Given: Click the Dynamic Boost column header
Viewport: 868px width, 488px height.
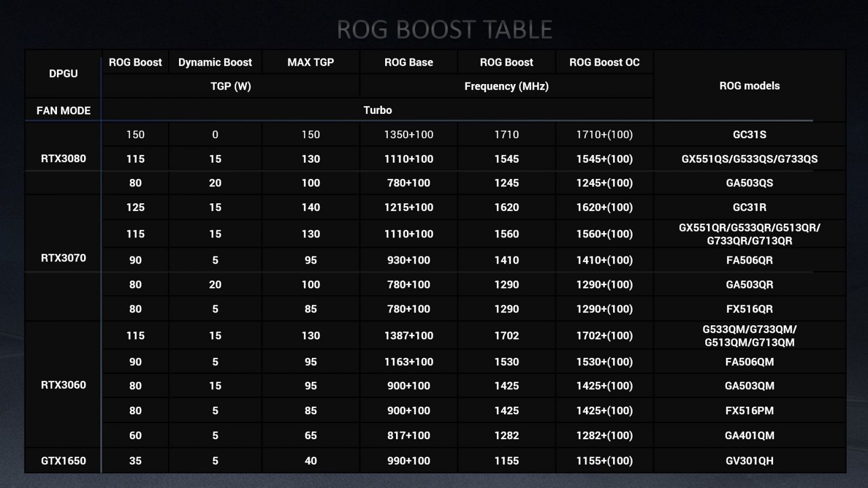Looking at the screenshot, I should 215,62.
